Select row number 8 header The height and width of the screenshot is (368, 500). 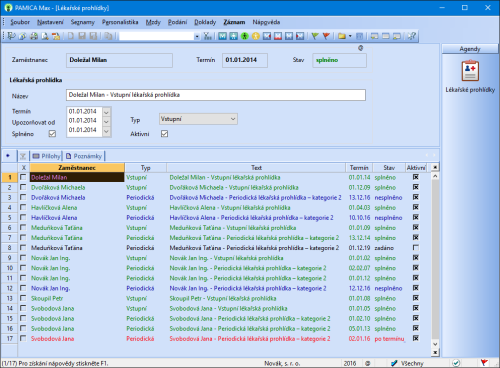click(x=9, y=248)
